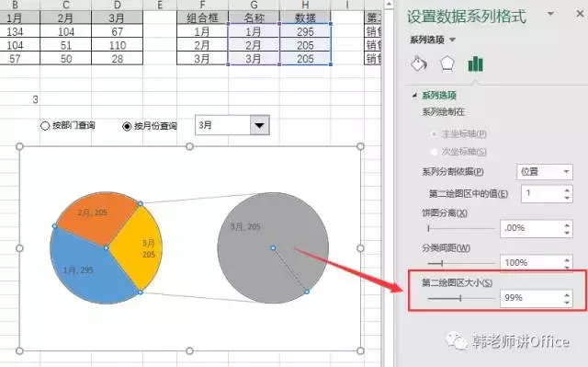The height and width of the screenshot is (367, 588).
Task: Click the 分类间距 slider handle
Action: 442,263
